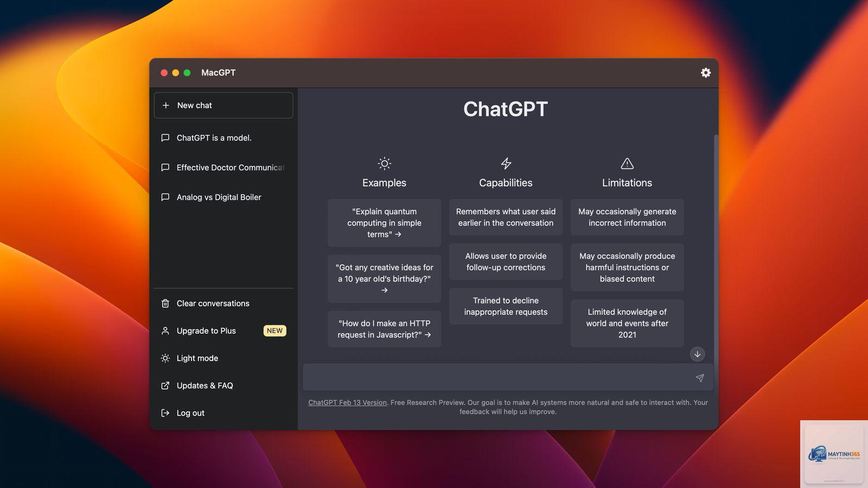This screenshot has height=488, width=868.
Task: Click the Limitations column heading
Action: pos(627,183)
